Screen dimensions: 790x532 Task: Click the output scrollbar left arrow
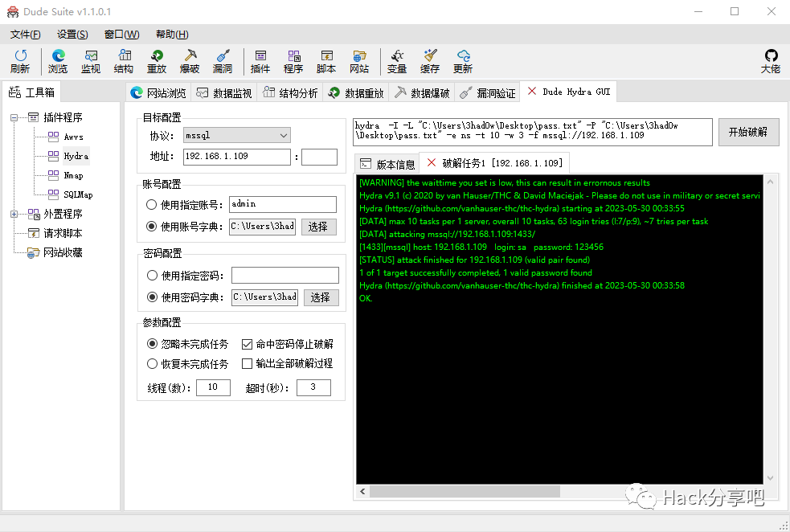click(362, 491)
